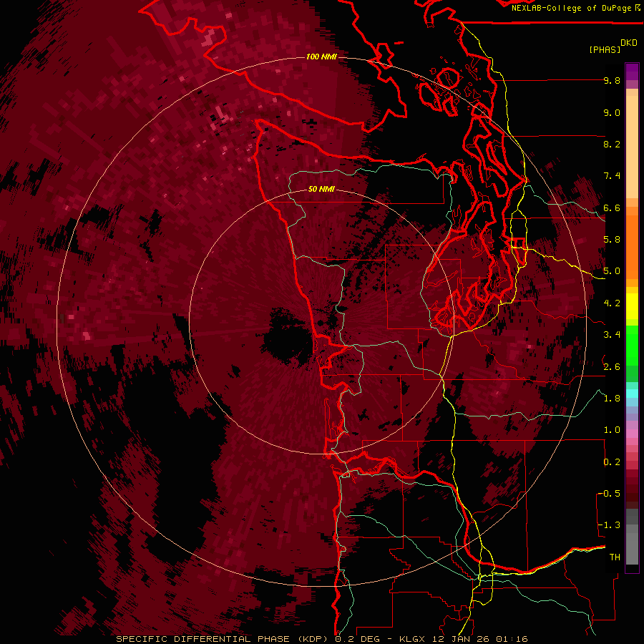
Task: Click the [PHAS] legend unit label
Action: 605,50
